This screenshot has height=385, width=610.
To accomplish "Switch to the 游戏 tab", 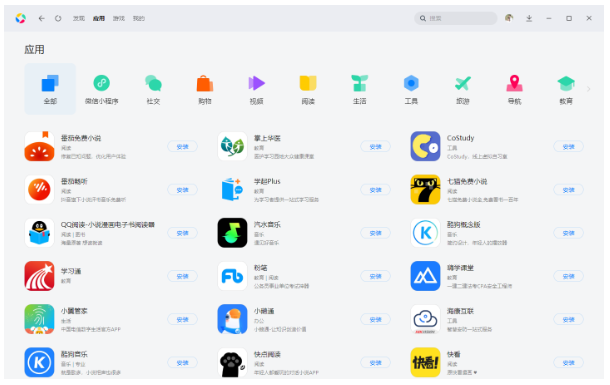I will (x=119, y=18).
